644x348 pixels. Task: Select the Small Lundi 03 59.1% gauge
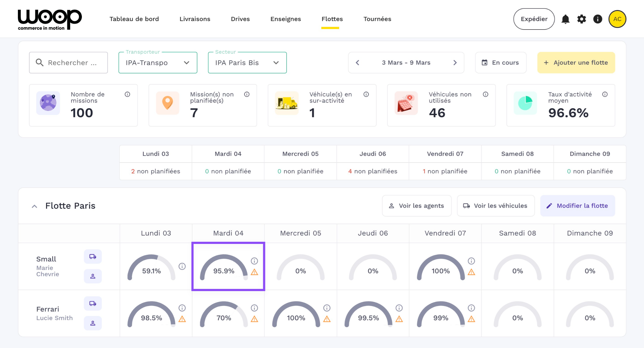(x=152, y=268)
